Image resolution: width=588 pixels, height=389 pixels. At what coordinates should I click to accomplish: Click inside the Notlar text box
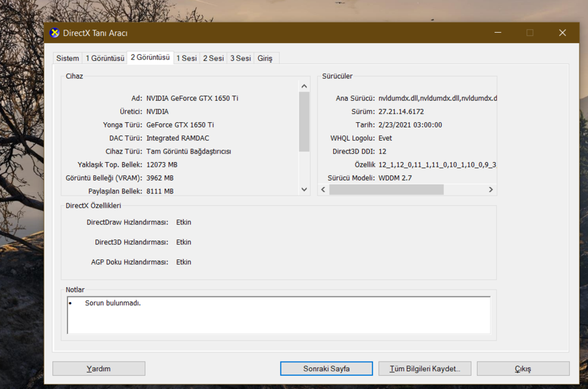[x=278, y=315]
